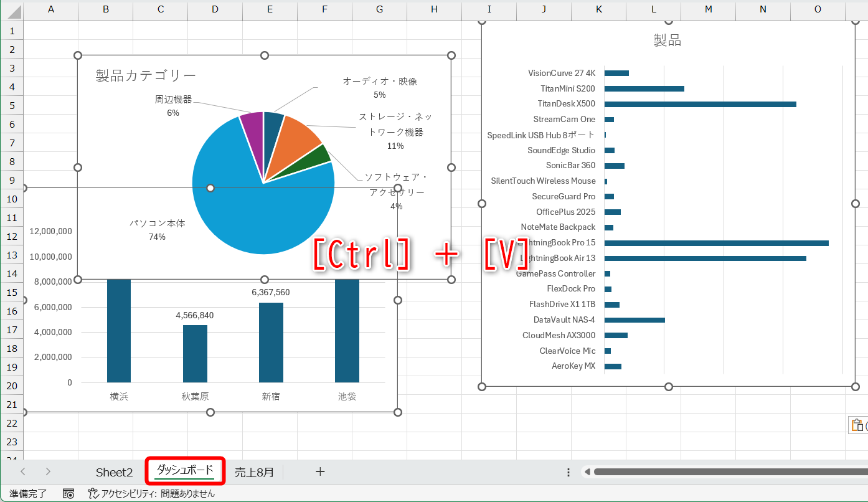Click the 秋葉原 axis label
Viewport: 868px width, 502px height.
(195, 396)
